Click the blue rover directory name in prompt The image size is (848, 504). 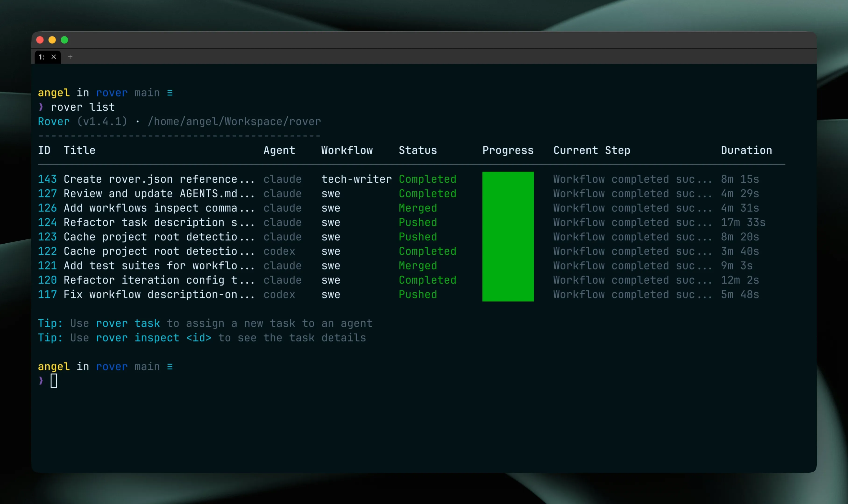112,92
